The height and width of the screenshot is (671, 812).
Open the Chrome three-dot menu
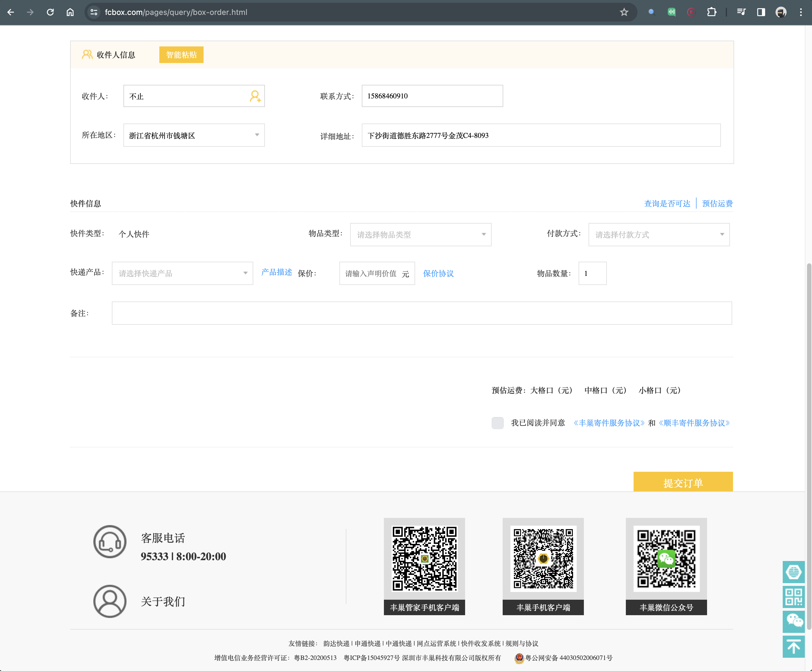801,12
